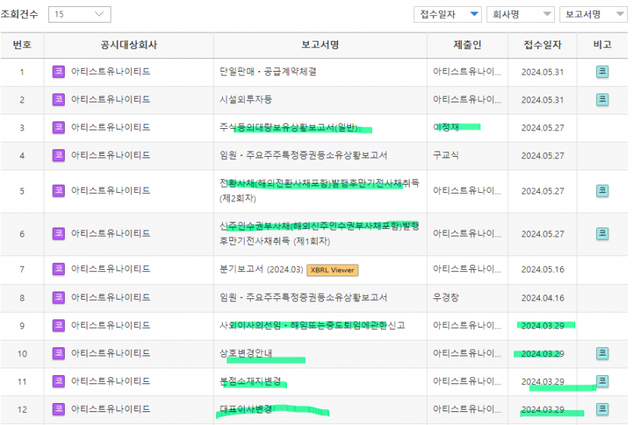Viewport: 640px width, 425px height.
Task: Click the teal 비고 icon in row 3
Action: pos(602,128)
